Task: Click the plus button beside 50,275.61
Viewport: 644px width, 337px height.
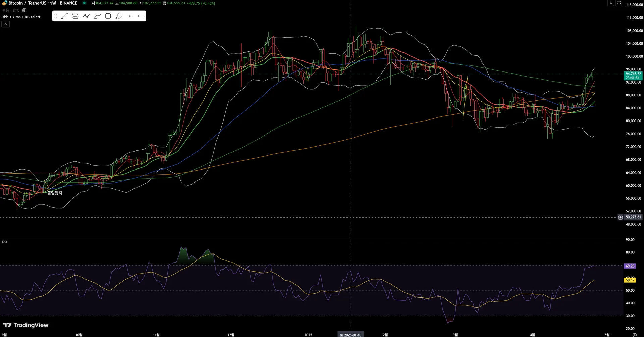Action: pos(620,217)
